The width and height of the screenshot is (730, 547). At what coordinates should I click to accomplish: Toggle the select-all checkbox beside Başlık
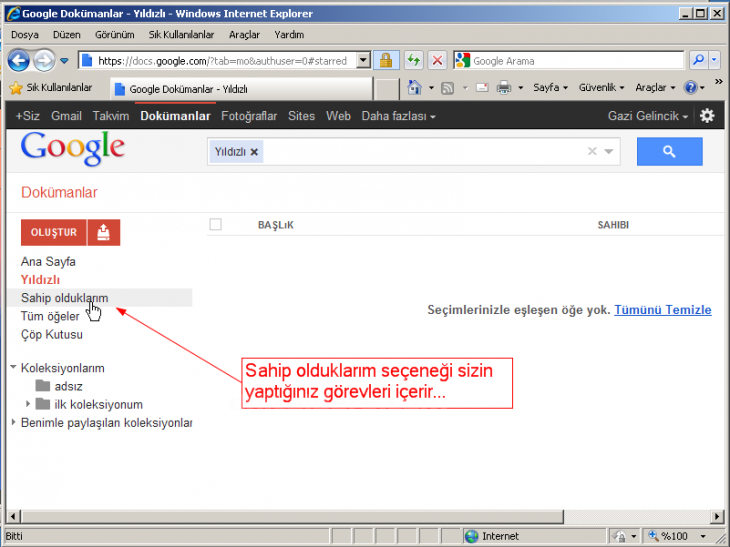[215, 225]
